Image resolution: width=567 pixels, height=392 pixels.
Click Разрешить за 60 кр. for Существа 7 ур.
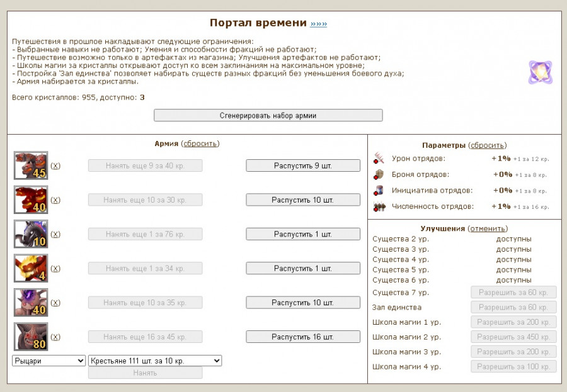[x=513, y=293]
